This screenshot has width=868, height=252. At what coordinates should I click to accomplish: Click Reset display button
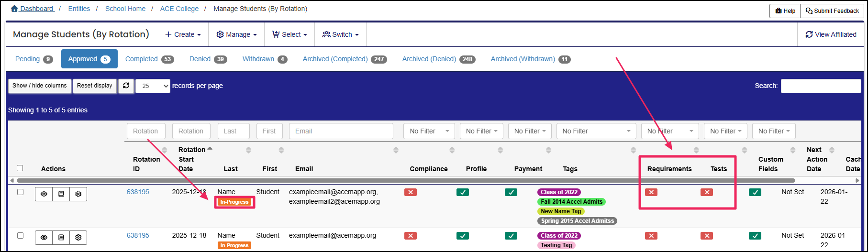pos(95,86)
